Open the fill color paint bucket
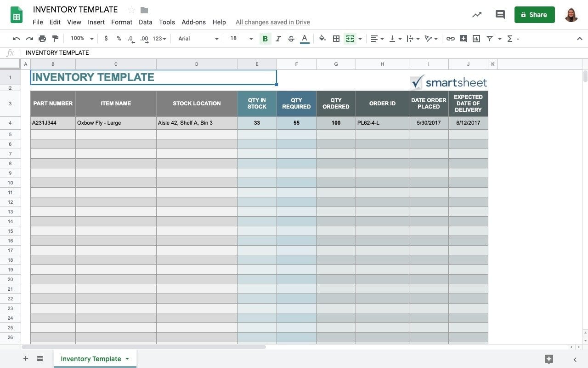The width and height of the screenshot is (588, 368). 322,39
